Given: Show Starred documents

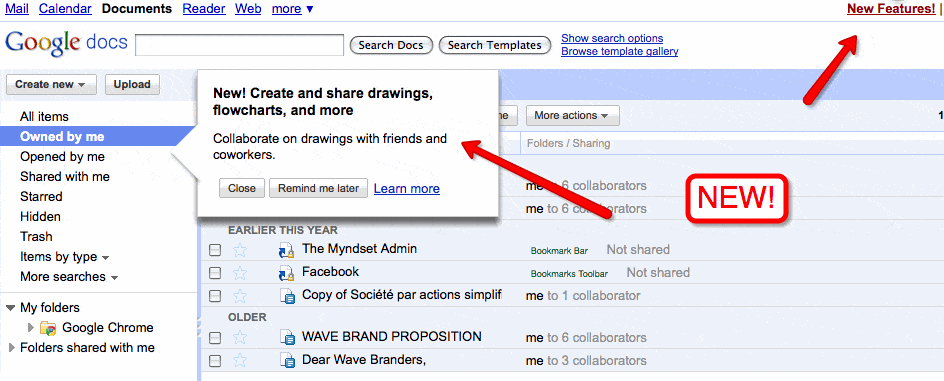Looking at the screenshot, I should coord(41,196).
